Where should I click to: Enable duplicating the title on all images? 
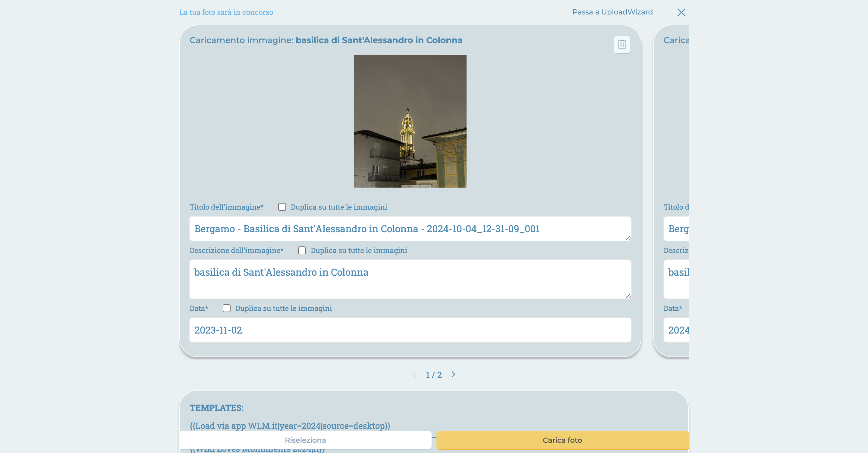coord(282,207)
